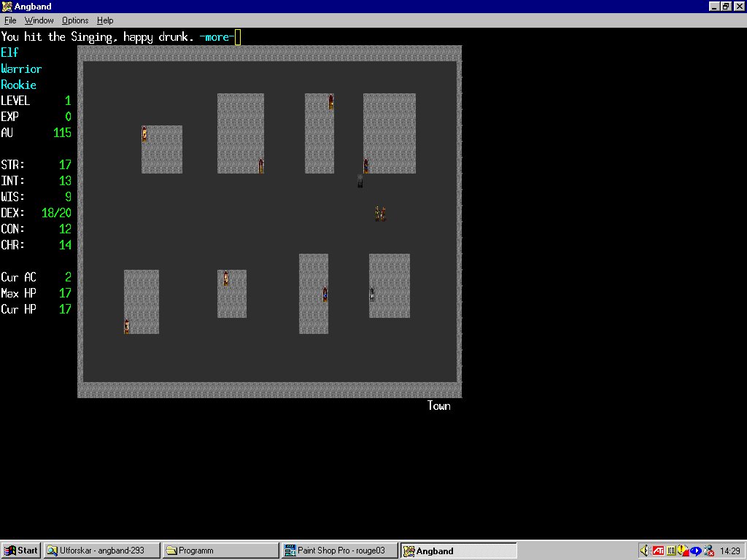Click the blue door on the third bottom building
This screenshot has width=747, height=560.
tap(325, 295)
